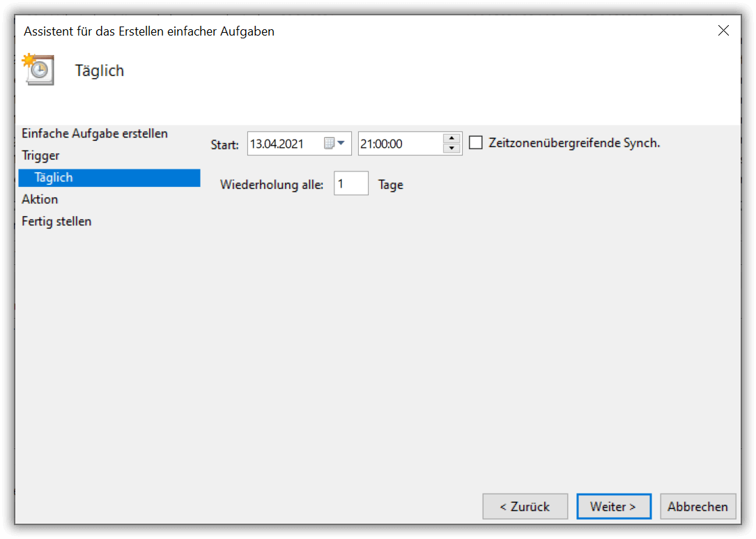Close the Assistent dialog window
756x539 pixels.
click(723, 31)
